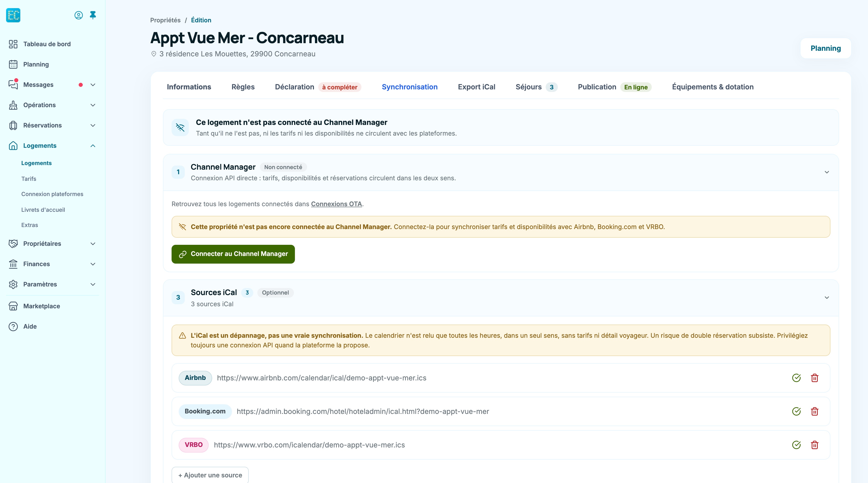Click the red unread dot on Messages
Image resolution: width=868 pixels, height=483 pixels.
(x=80, y=85)
